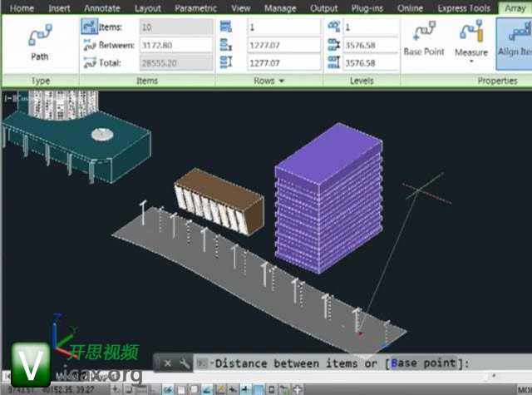Open the Parametric ribbon tab
Image resolution: width=532 pixels, height=395 pixels.
tap(196, 8)
